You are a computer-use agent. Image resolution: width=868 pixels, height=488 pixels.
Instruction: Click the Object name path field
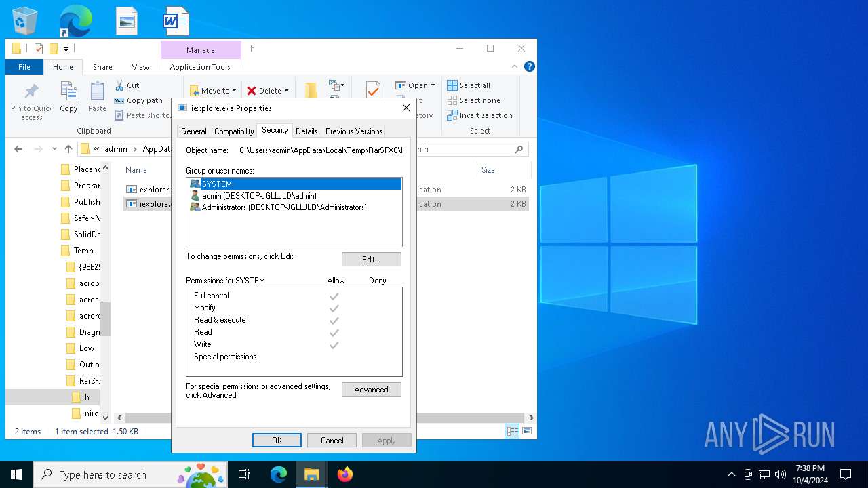coord(321,150)
